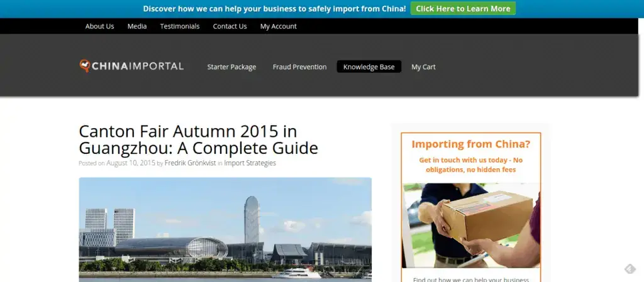Click the Canton Fair Autumn 2015 article title
The image size is (644, 282).
point(198,139)
